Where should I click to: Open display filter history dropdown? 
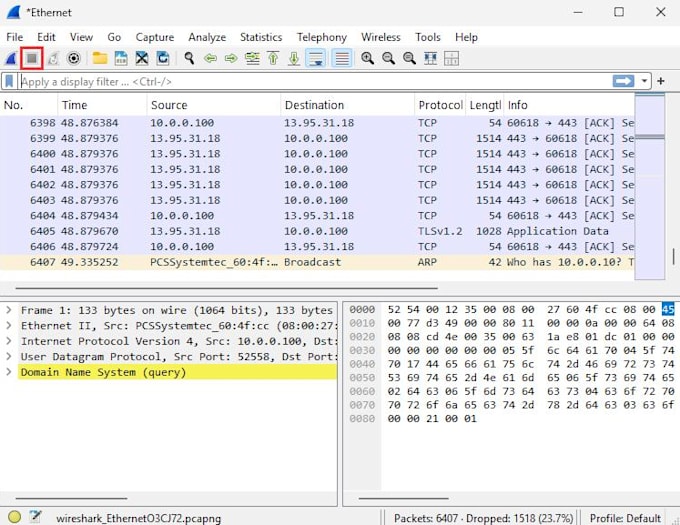click(644, 81)
